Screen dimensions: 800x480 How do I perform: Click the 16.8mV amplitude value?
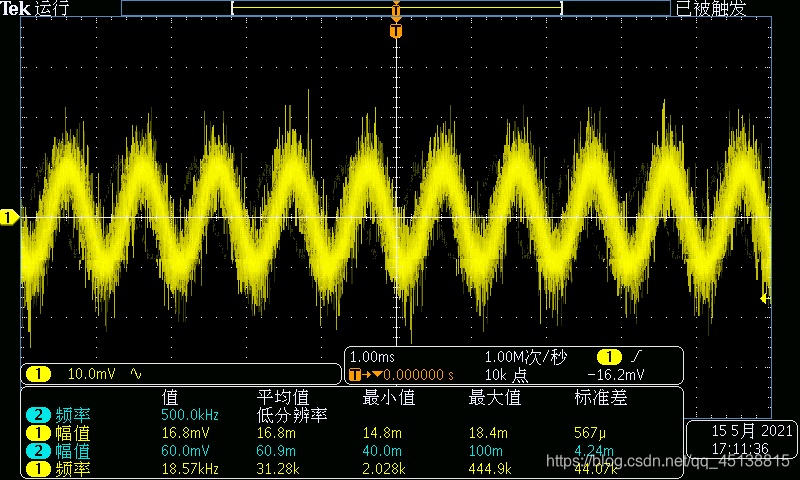[x=185, y=433]
